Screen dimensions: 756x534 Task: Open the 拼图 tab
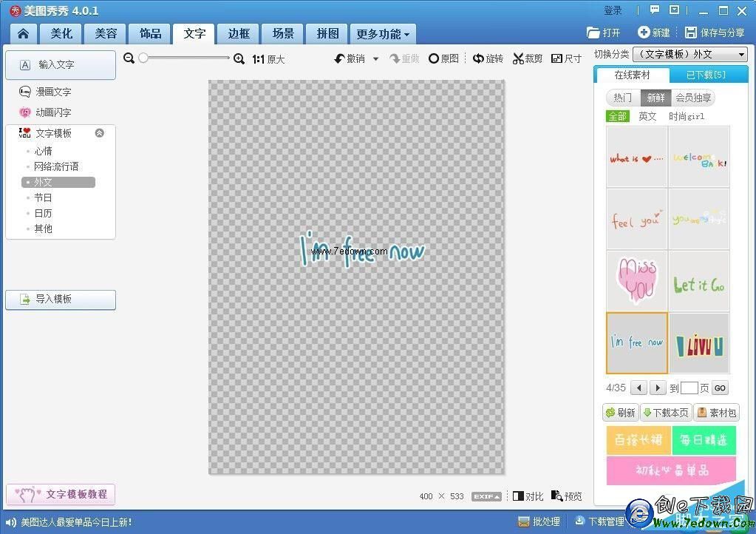click(327, 33)
